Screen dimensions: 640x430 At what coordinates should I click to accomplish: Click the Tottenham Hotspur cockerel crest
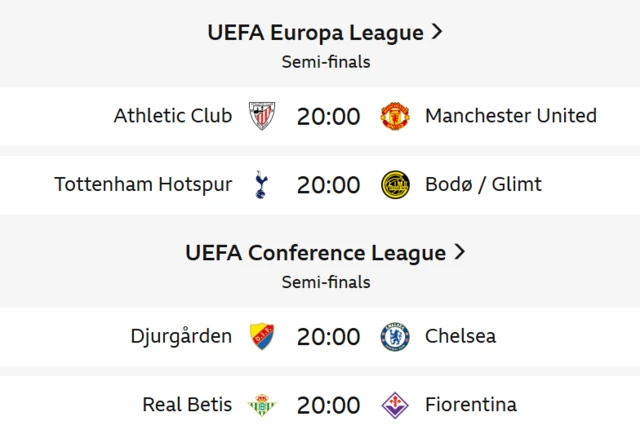tap(261, 185)
